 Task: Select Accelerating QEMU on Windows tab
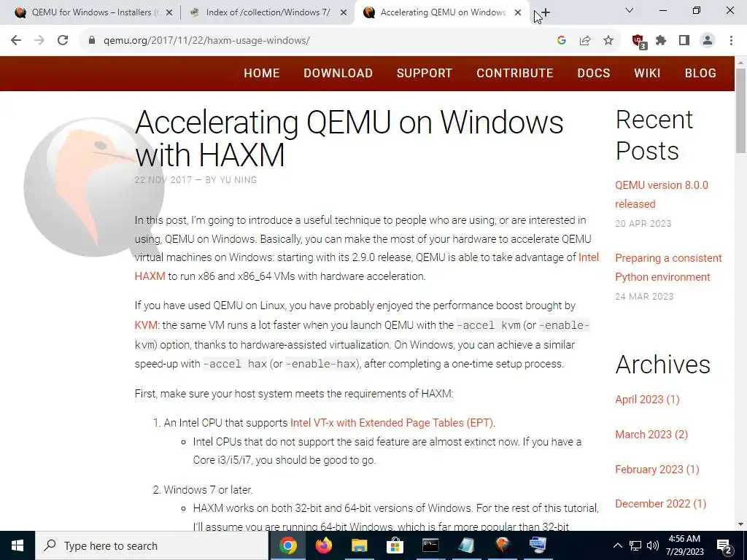point(441,12)
